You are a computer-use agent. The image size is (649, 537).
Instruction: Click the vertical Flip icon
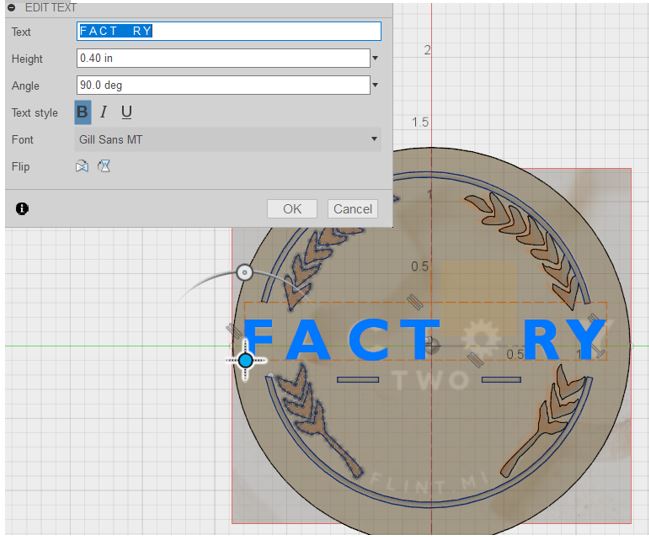(x=104, y=166)
